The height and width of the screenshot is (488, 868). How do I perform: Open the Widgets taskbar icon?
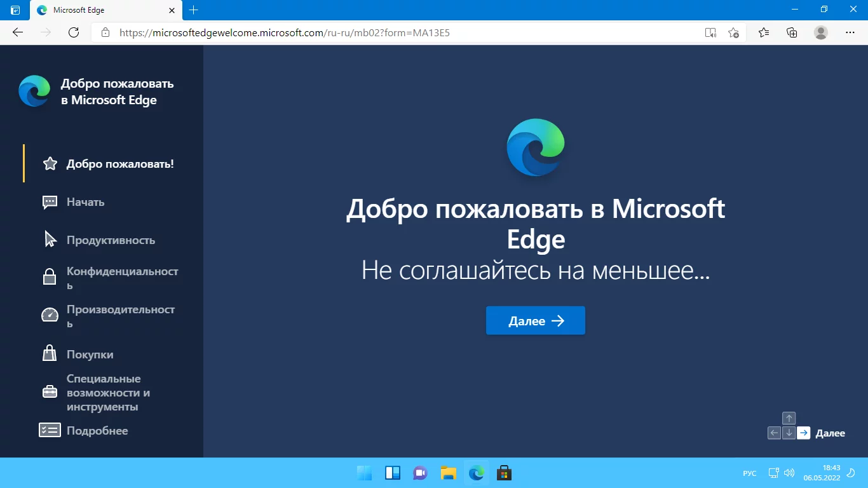392,473
